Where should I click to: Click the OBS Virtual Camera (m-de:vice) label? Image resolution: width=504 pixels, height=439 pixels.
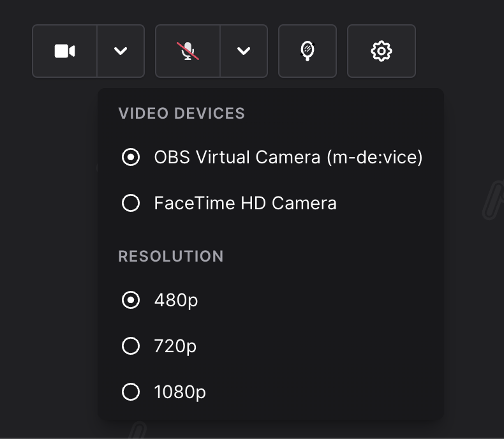288,158
